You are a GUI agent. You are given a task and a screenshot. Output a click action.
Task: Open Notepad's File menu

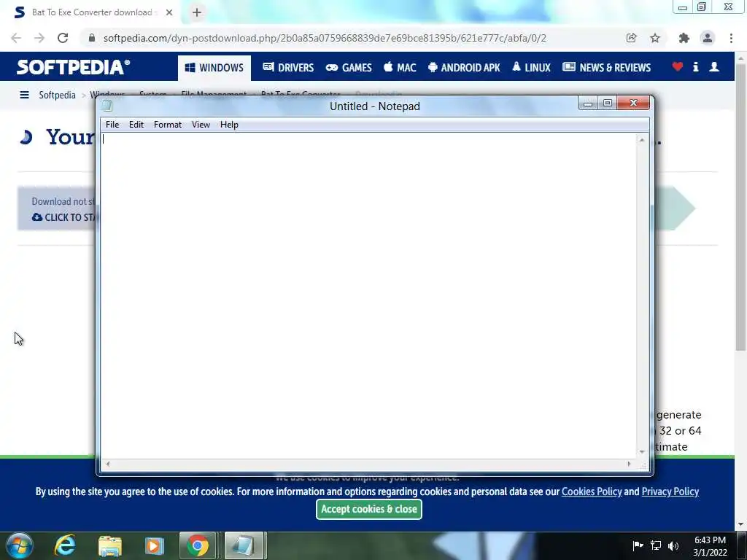point(112,124)
